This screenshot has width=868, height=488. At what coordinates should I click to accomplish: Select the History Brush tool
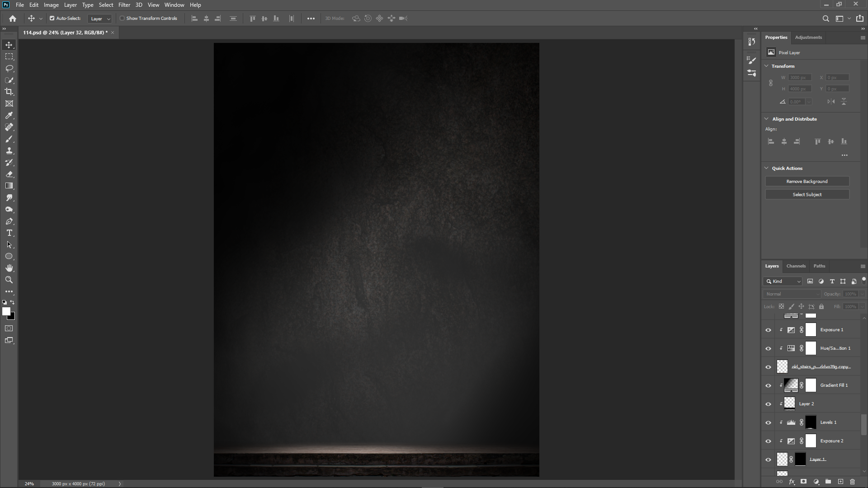(9, 163)
